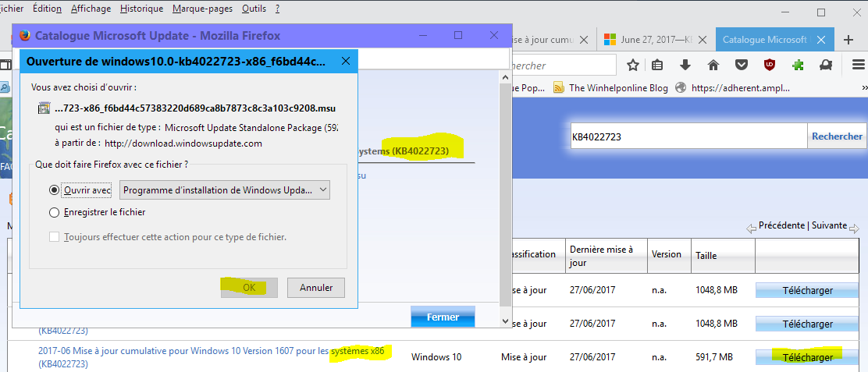Check Toujours effectuer cette action checkbox
Image resolution: width=868 pixels, height=372 pixels.
pos(55,236)
